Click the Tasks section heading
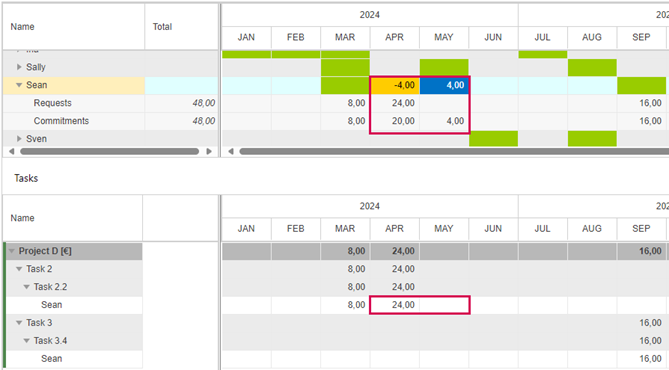This screenshot has width=669, height=370. (26, 178)
